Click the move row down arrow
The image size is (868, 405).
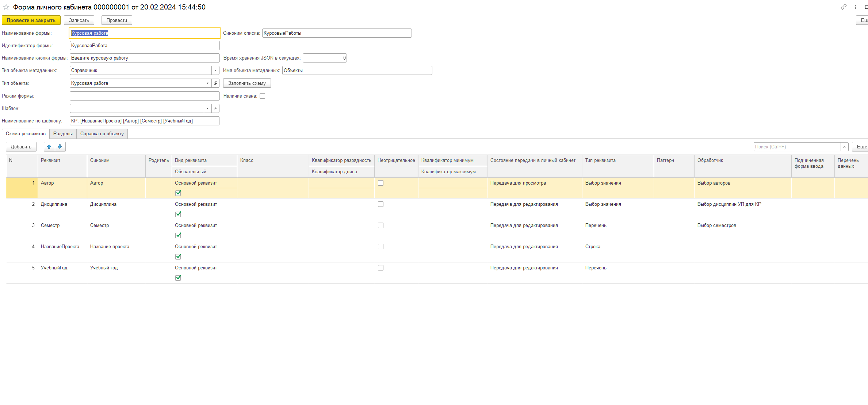(x=60, y=147)
